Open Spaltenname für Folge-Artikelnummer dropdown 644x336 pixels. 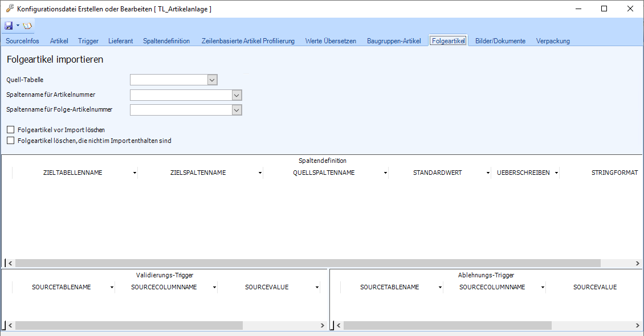[237, 110]
